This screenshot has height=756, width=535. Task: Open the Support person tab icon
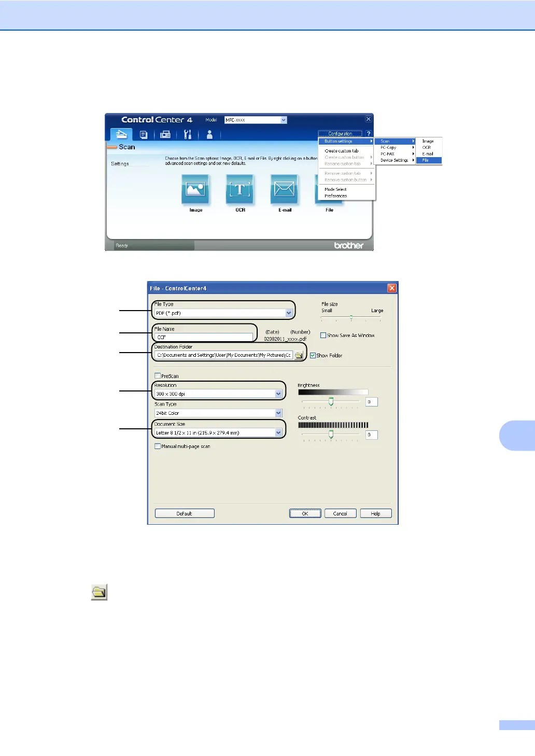click(x=209, y=135)
